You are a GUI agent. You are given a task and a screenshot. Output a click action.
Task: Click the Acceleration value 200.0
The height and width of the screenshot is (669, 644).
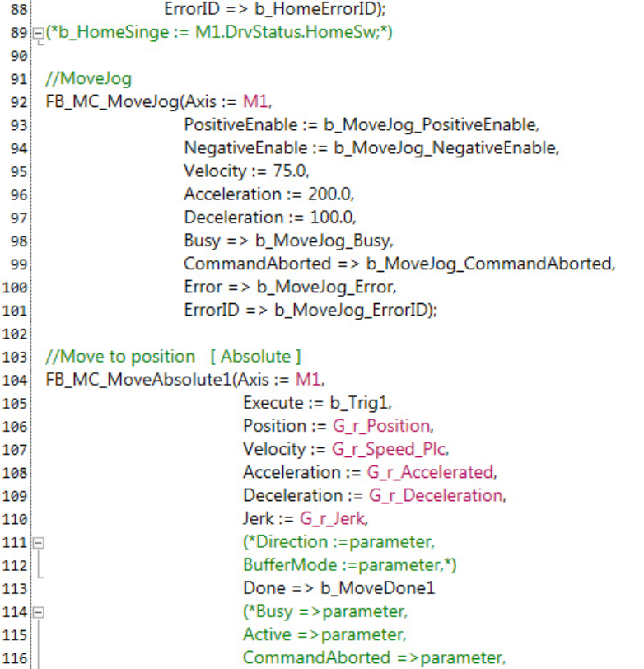click(x=329, y=194)
